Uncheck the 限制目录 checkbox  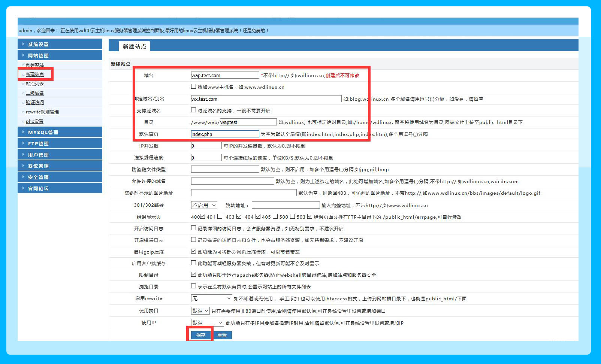pyautogui.click(x=194, y=274)
